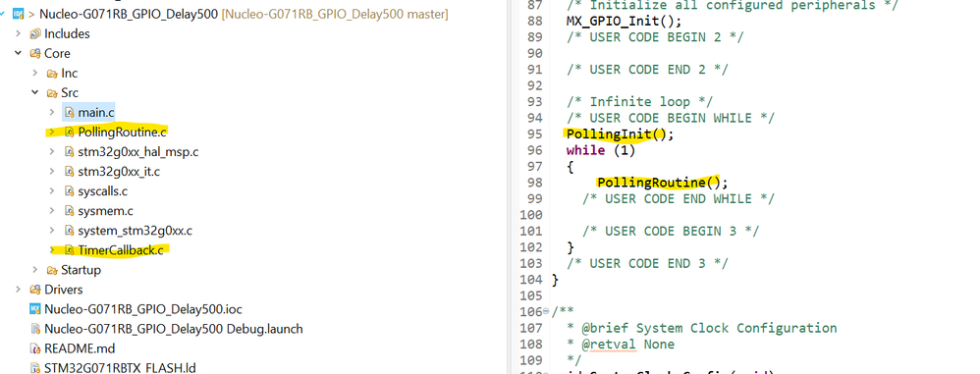Screen dimensions: 980x374
Task: Select the Startup folder label
Action: click(x=81, y=270)
